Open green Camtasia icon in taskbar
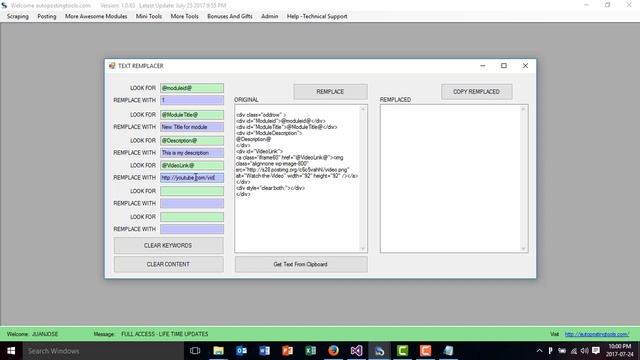The image size is (640, 360). (x=402, y=351)
